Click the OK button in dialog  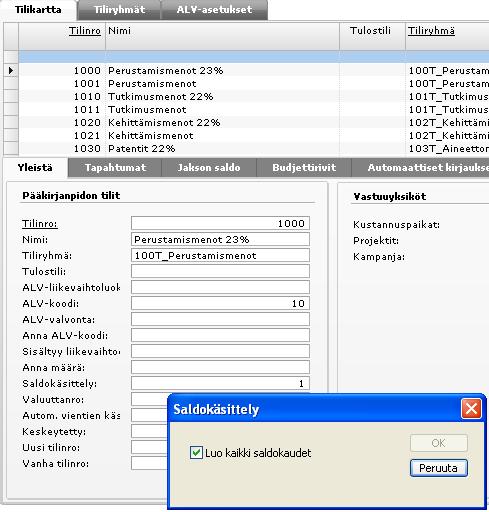pos(438,443)
